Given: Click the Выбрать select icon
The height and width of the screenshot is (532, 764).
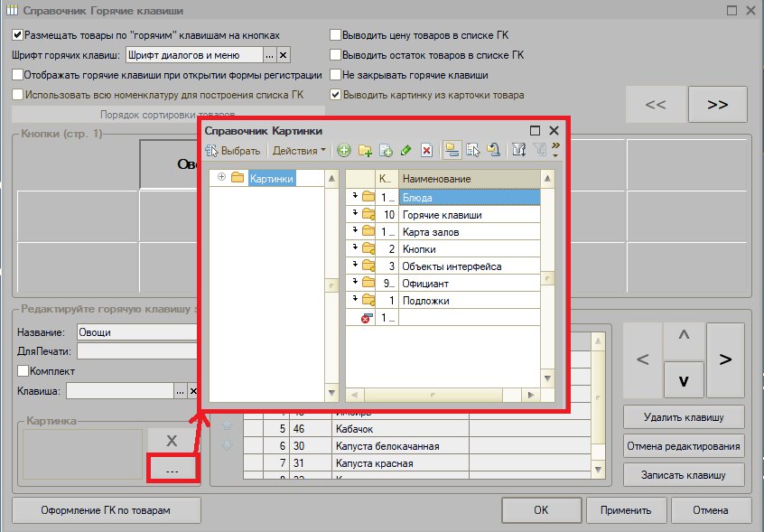Looking at the screenshot, I should coord(233,151).
